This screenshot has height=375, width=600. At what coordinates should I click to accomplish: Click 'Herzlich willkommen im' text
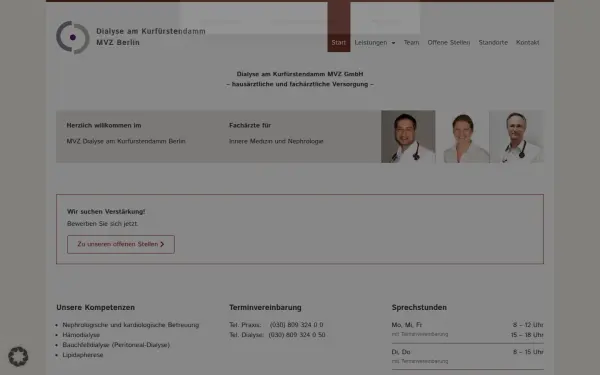tap(104, 125)
